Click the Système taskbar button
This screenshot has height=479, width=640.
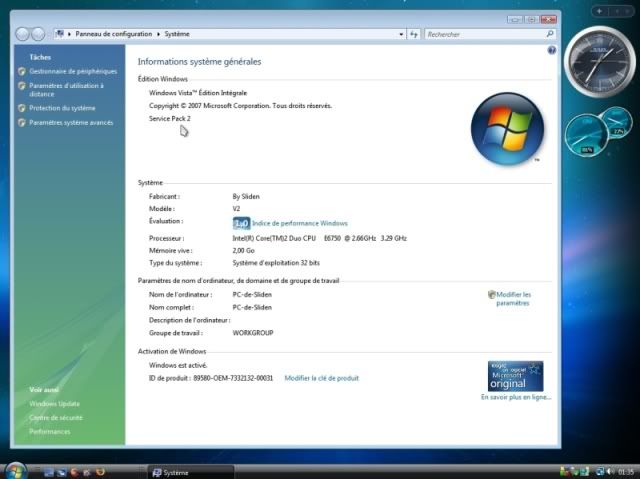click(x=190, y=472)
